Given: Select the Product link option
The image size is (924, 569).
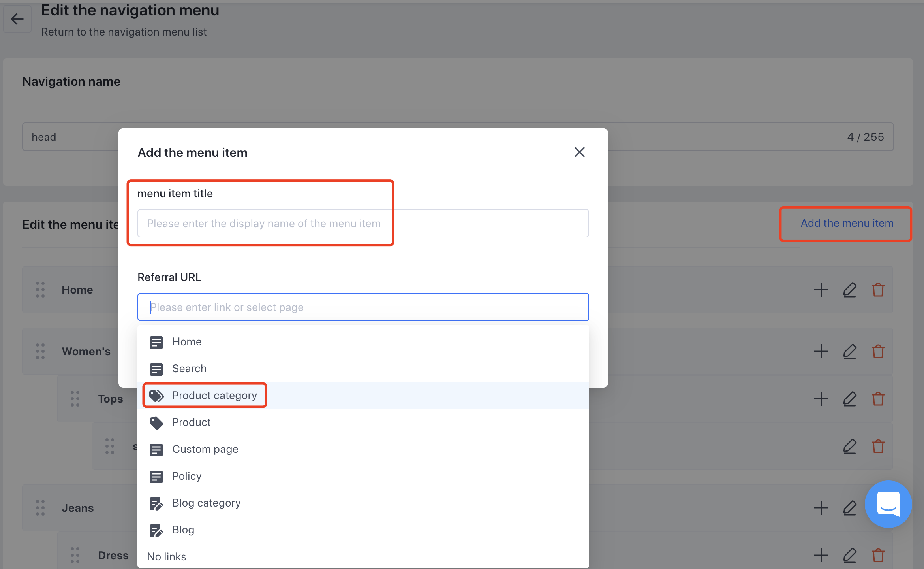Looking at the screenshot, I should [191, 422].
